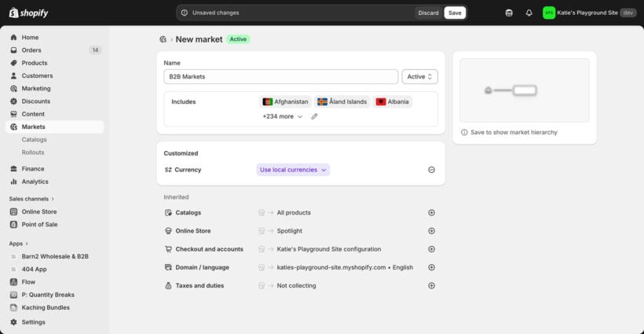The width and height of the screenshot is (644, 334).
Task: Click the Orders inbox icon in sidebar
Action: [13, 50]
